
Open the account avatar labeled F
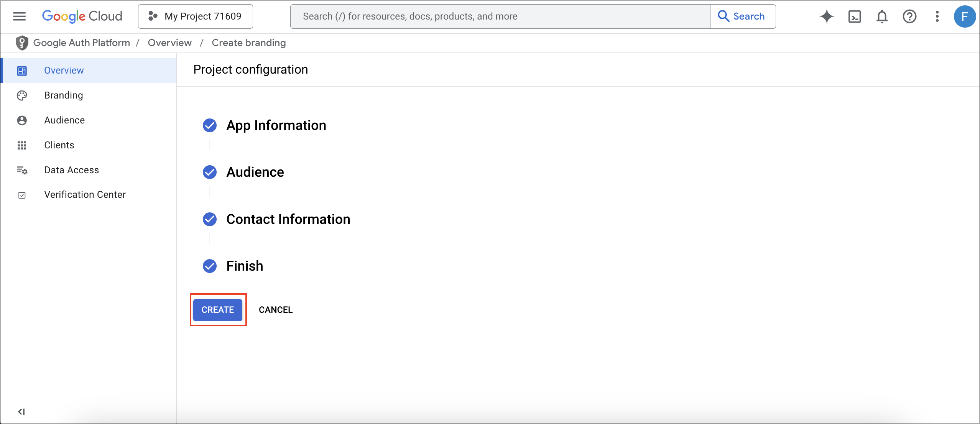click(x=965, y=16)
